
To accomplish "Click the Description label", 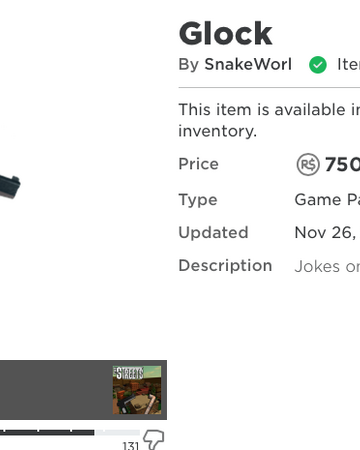I will (x=226, y=266).
